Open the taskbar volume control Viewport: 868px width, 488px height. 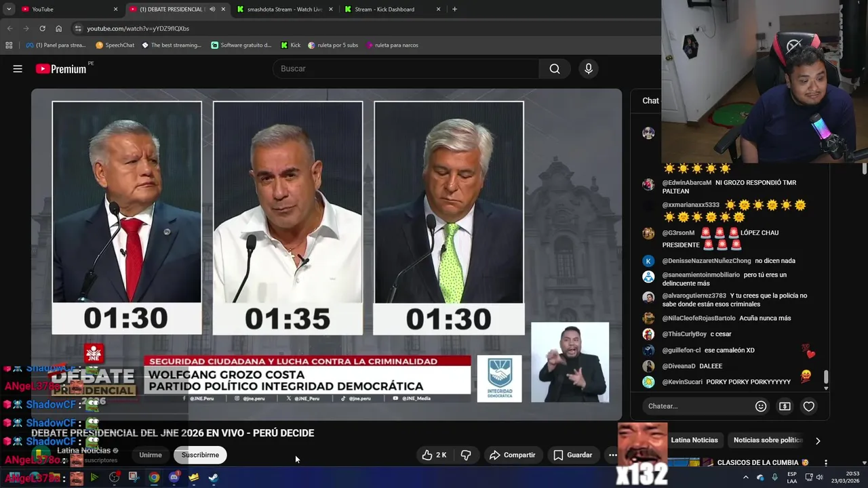click(819, 477)
